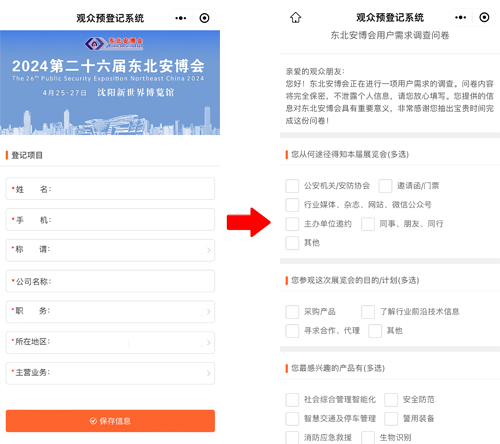This screenshot has height=444, width=500.
Task: Focus the 姓名 input field
Action: coord(110,189)
